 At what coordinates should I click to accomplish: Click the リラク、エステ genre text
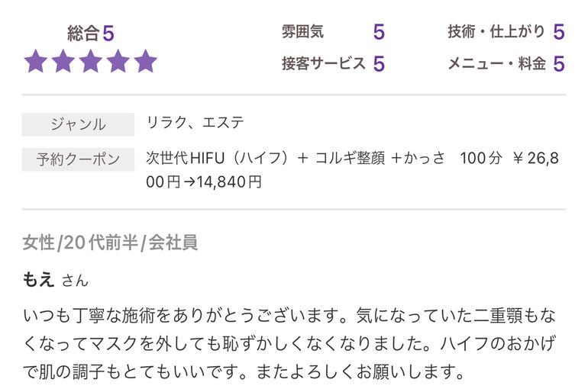click(195, 123)
